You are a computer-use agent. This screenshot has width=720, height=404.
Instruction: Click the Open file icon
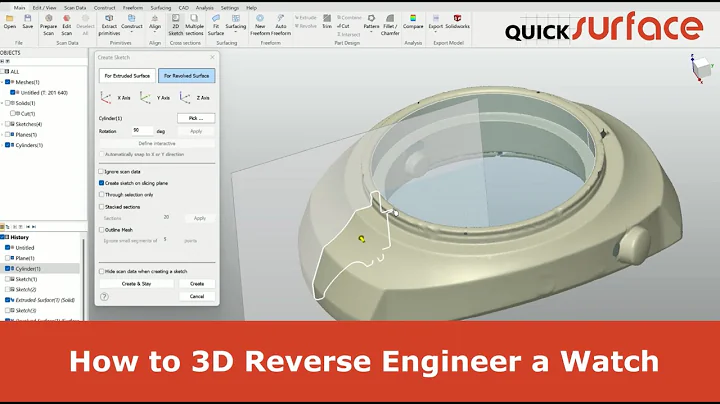(10, 18)
